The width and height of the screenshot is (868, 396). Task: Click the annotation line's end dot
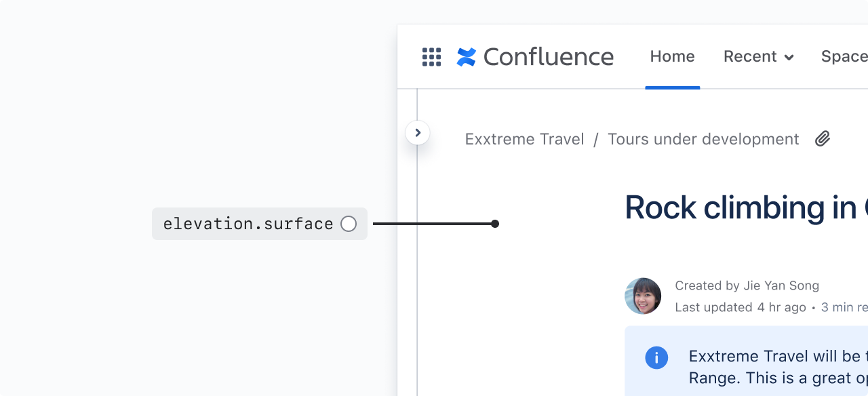coord(495,224)
